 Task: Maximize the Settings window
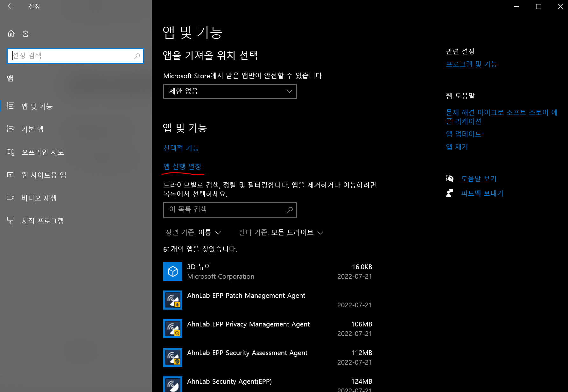538,6
